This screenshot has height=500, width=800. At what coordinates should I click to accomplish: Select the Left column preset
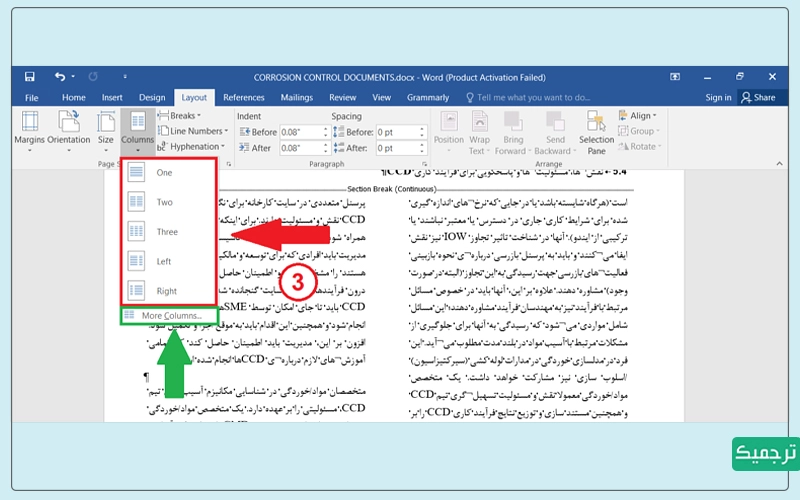[169, 261]
